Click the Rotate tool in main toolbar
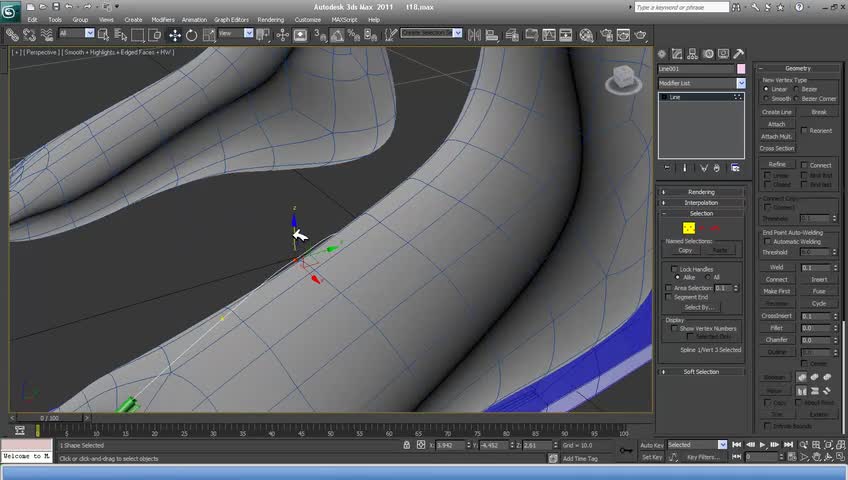 click(191, 34)
